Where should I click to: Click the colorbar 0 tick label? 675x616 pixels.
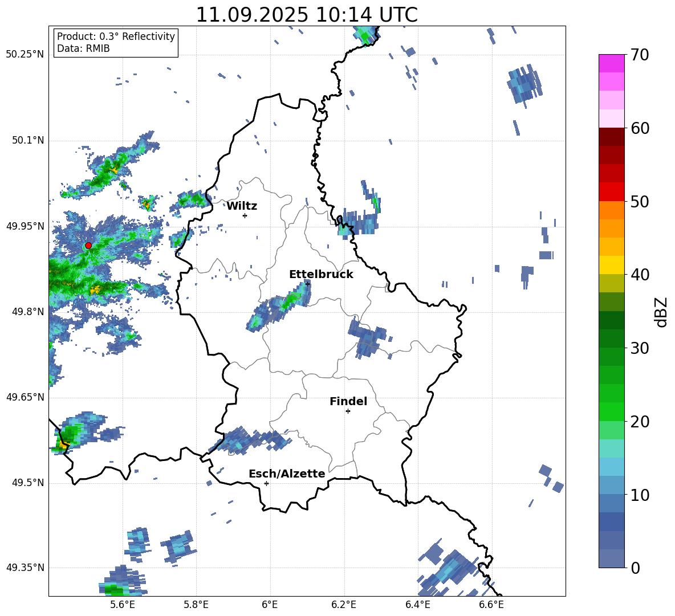(635, 568)
